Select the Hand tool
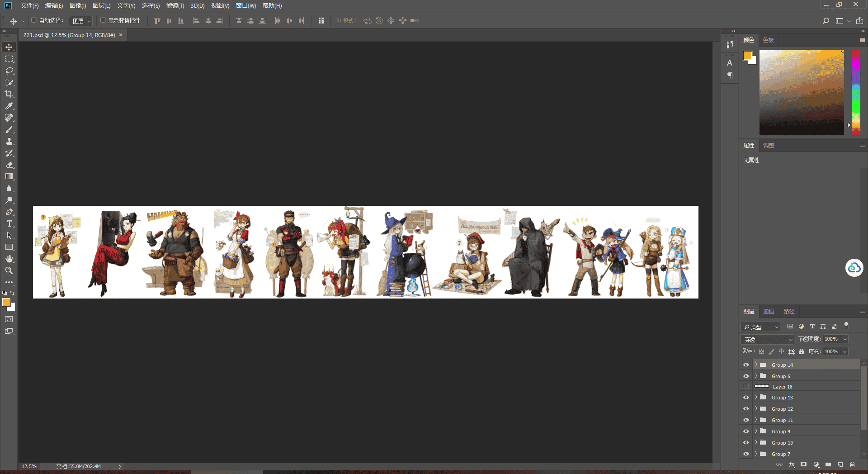 click(9, 259)
